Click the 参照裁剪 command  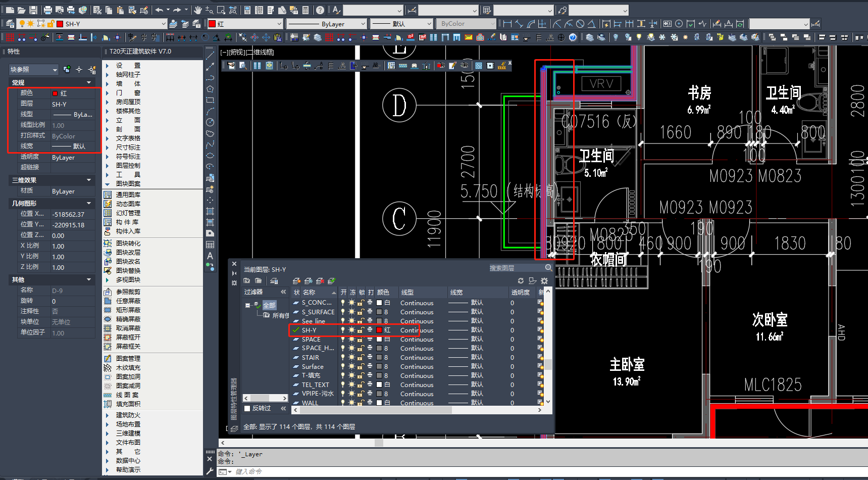(x=128, y=292)
